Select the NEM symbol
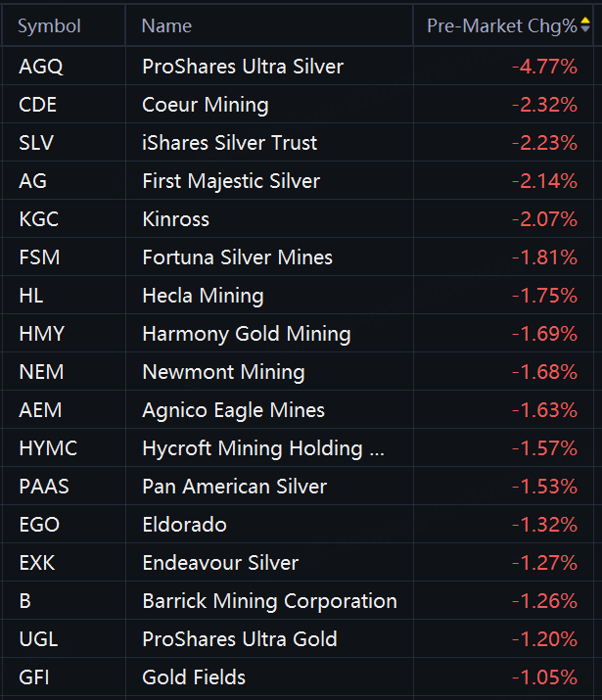602x700 pixels. 41,372
